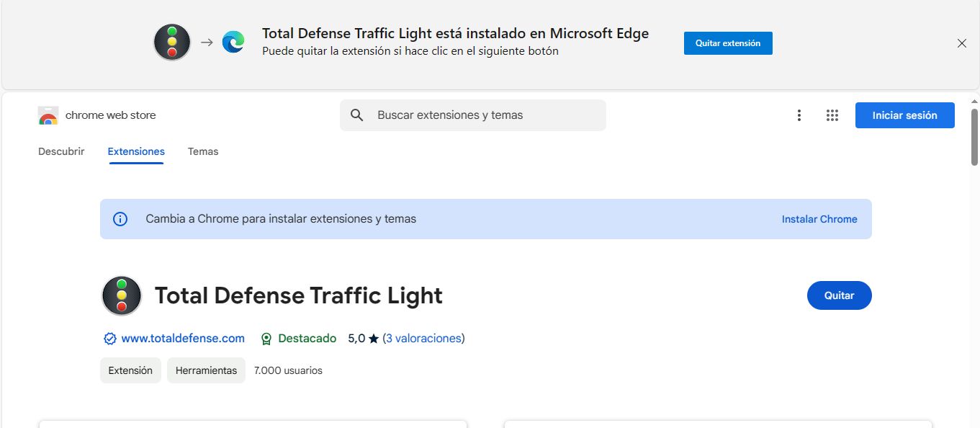Open the Temas tab
This screenshot has width=980, height=428.
click(x=203, y=151)
